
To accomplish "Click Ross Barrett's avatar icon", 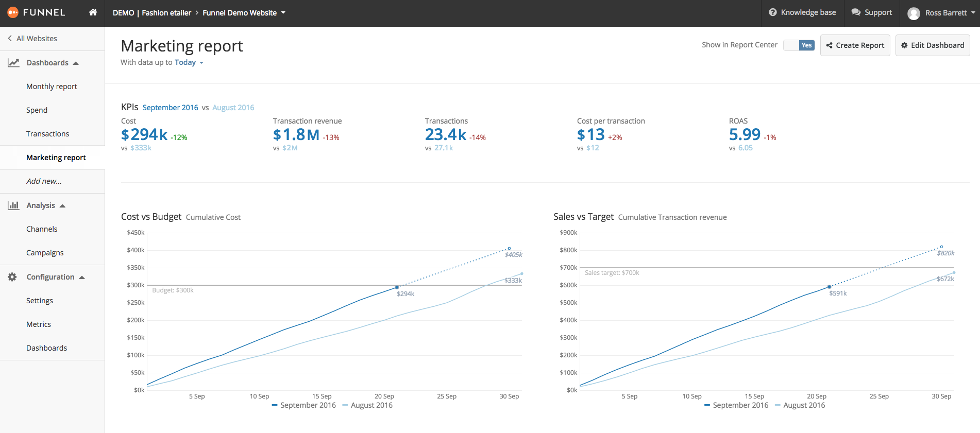I will [x=914, y=13].
